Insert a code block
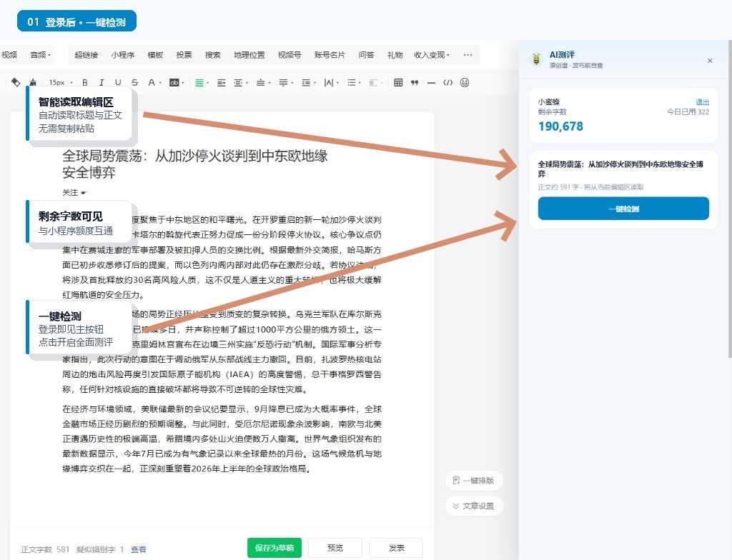This screenshot has height=560, width=732. click(447, 83)
